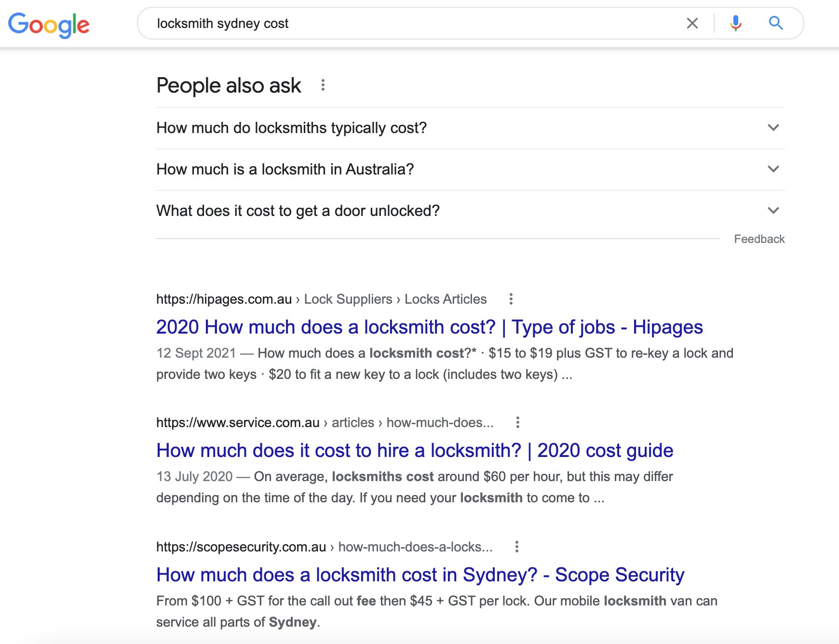Click the snippet text "From $100 + GST for the call out fee"

point(266,601)
